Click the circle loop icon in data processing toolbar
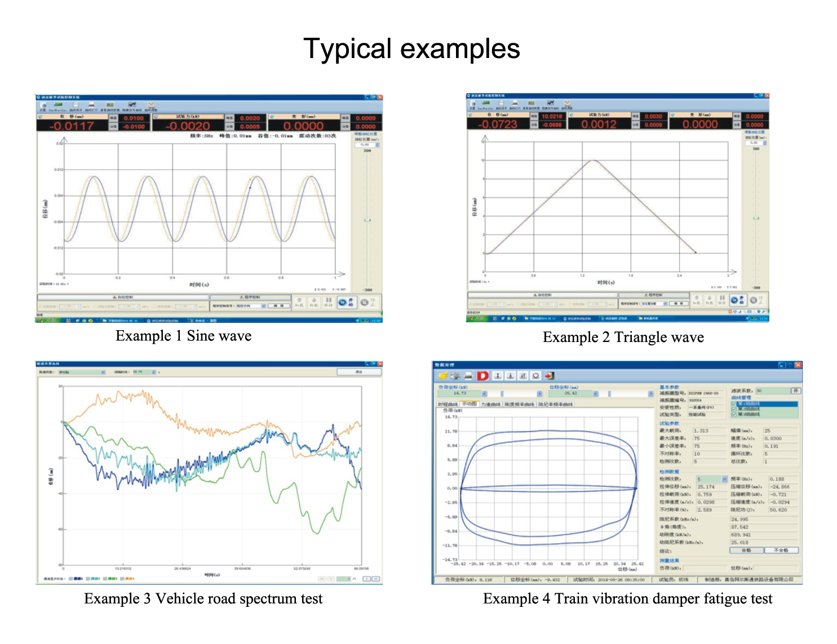 click(x=535, y=376)
